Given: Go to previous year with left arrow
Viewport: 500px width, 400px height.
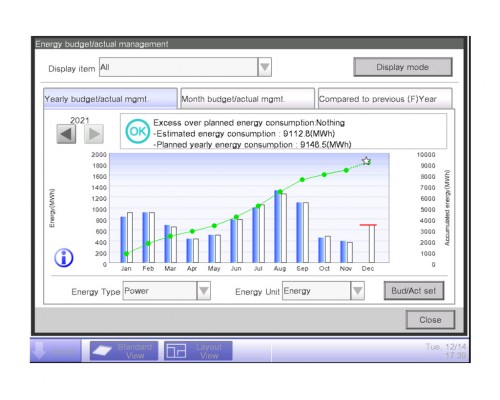Looking at the screenshot, I should pos(66,134).
